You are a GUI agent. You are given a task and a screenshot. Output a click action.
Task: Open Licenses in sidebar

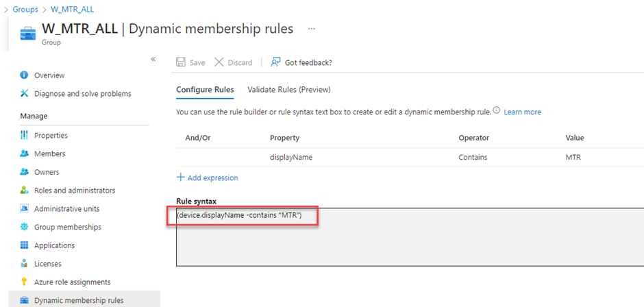[x=48, y=263]
